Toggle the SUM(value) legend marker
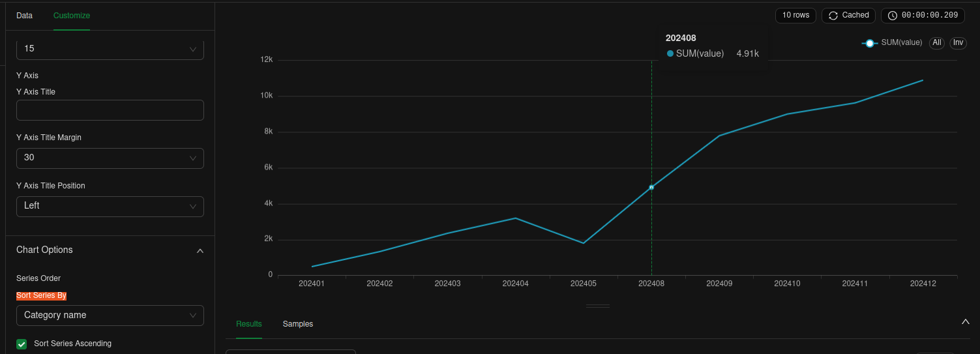The width and height of the screenshot is (980, 354). point(869,43)
